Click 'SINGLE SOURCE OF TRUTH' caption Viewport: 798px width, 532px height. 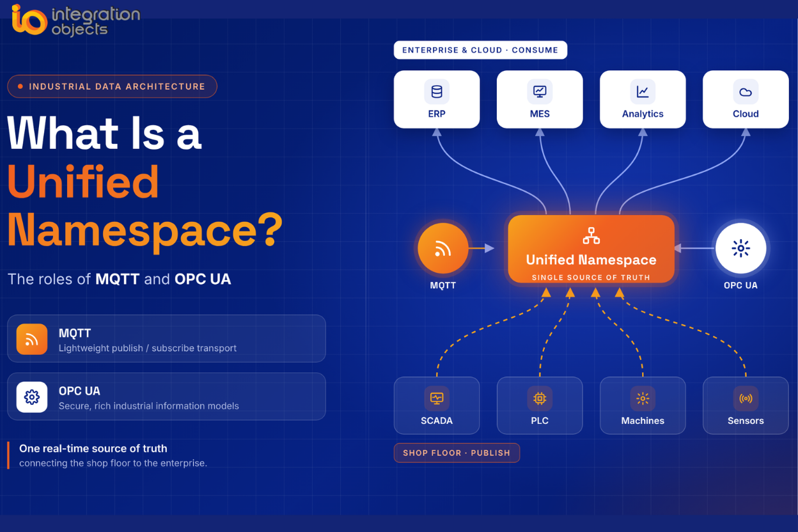(591, 278)
